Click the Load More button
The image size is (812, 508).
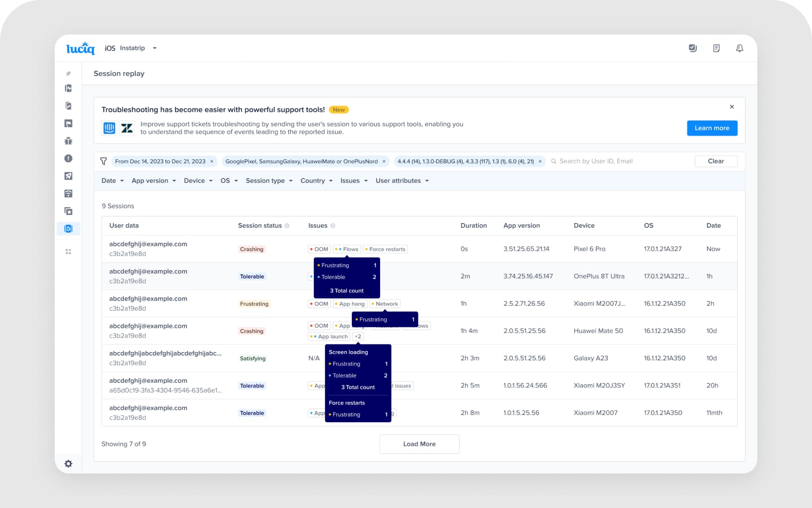pyautogui.click(x=419, y=444)
